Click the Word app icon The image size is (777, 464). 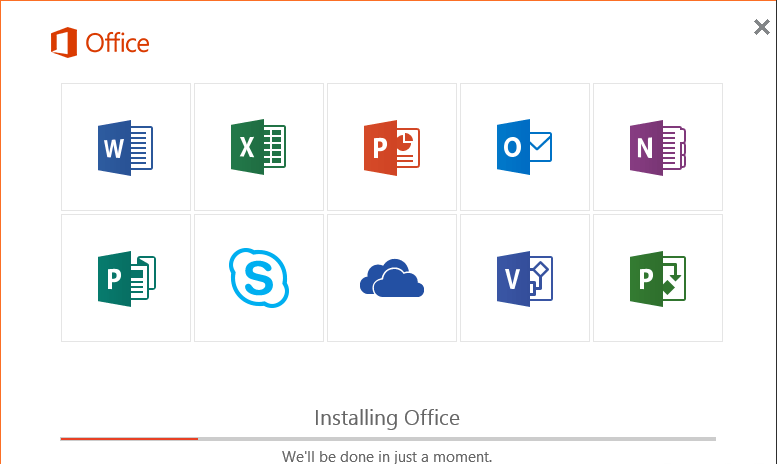(125, 147)
